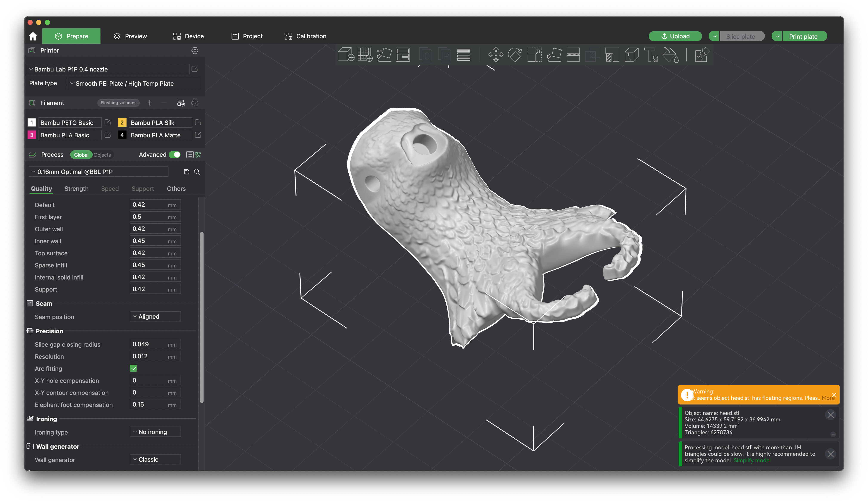
Task: Switch to the Others settings tab
Action: pyautogui.click(x=176, y=189)
